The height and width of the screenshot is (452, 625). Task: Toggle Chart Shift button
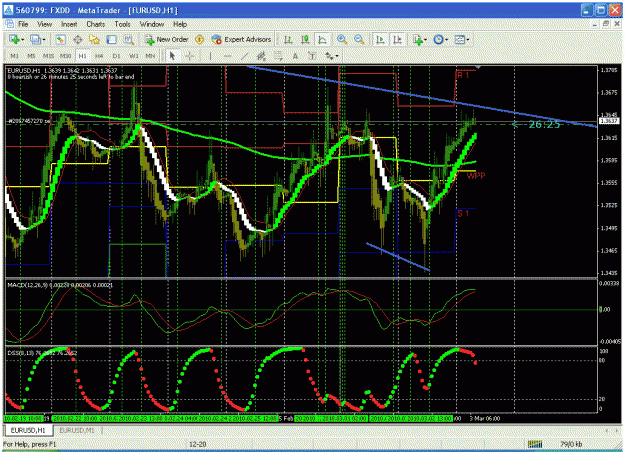tap(397, 39)
